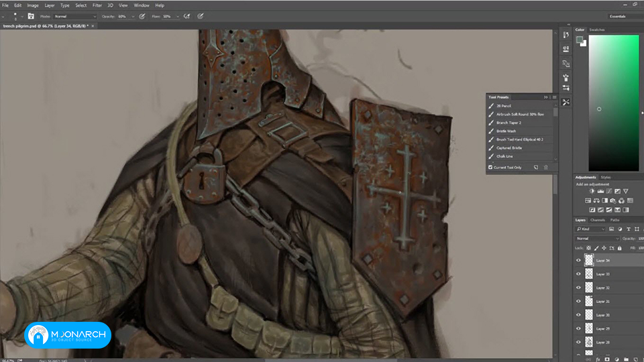Image resolution: width=644 pixels, height=362 pixels.
Task: Lock all with padlock icon
Action: tap(619, 248)
